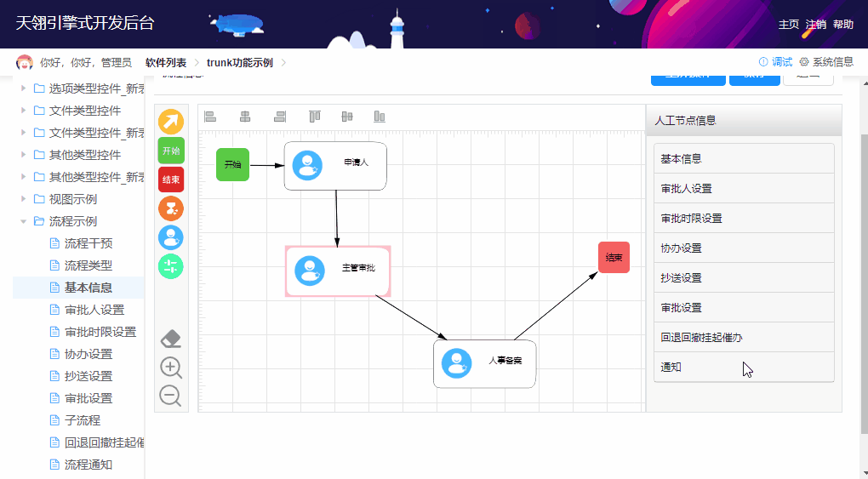Zoom in on the flow canvas
The width and height of the screenshot is (868, 479).
[171, 368]
